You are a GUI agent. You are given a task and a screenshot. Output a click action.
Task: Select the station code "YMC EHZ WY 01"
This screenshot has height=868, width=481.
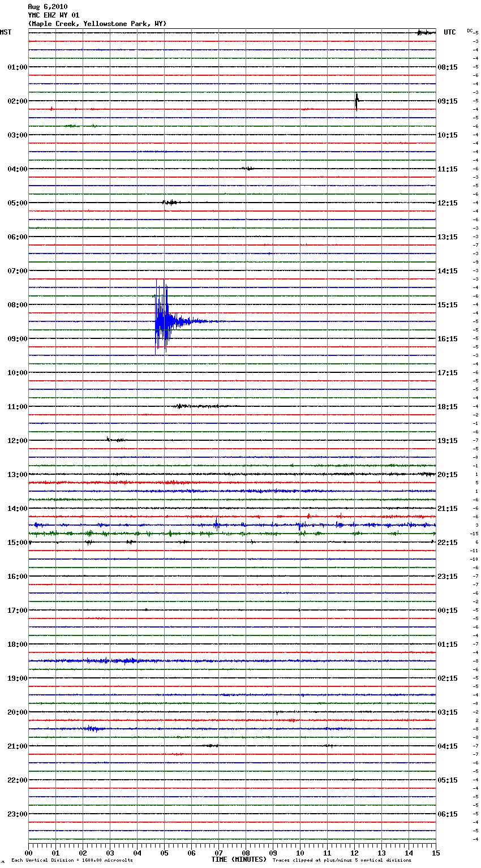(x=54, y=15)
